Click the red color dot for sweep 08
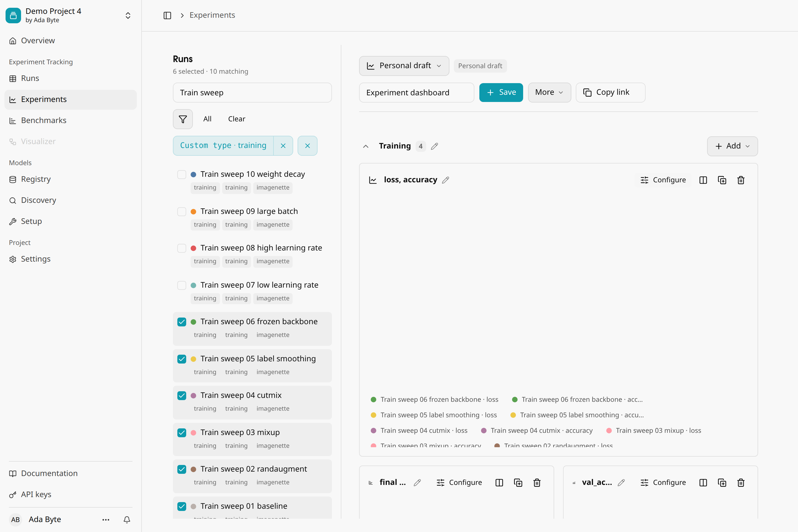The image size is (798, 532). tap(193, 248)
